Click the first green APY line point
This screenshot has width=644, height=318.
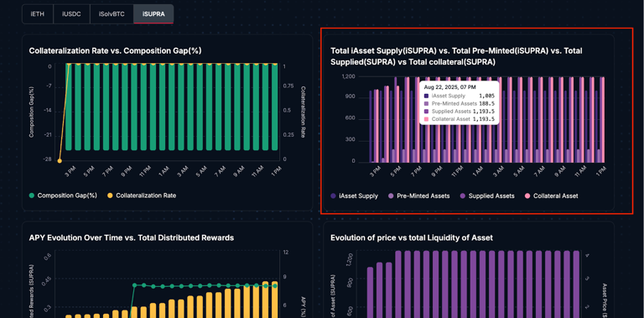(x=134, y=284)
